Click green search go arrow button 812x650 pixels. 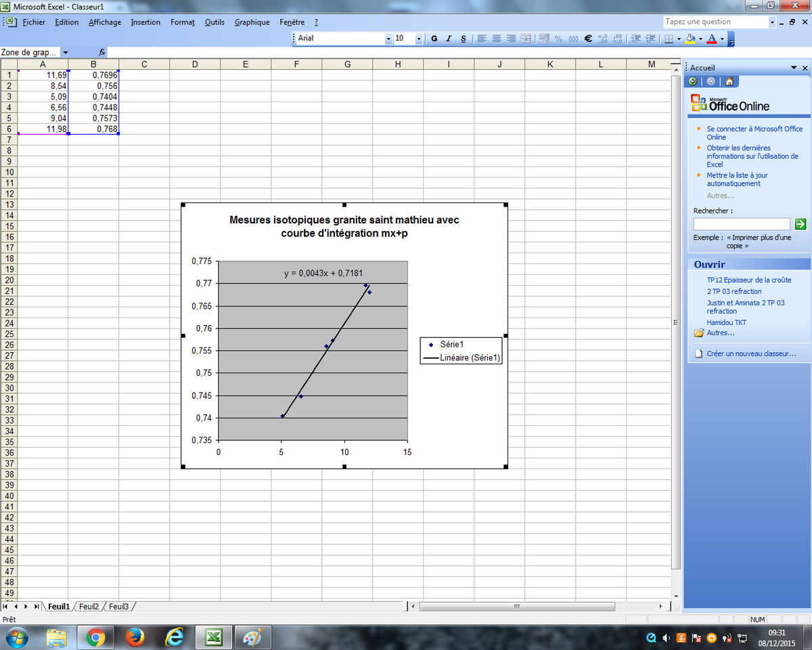click(x=800, y=223)
